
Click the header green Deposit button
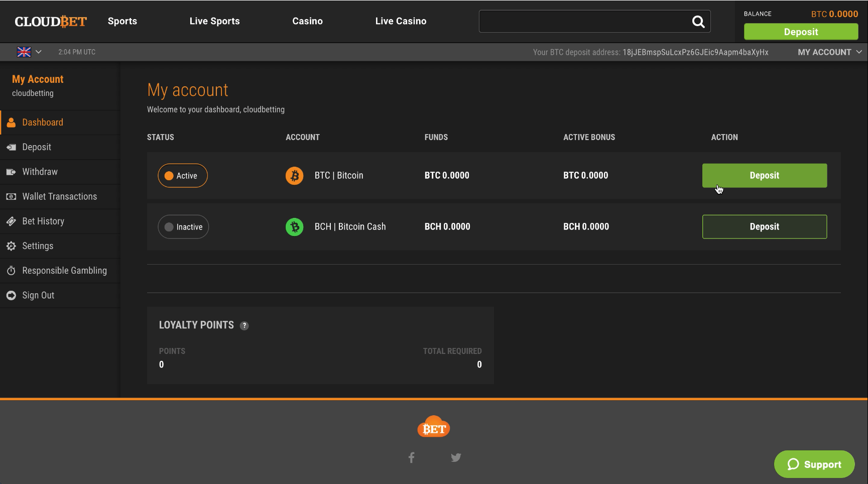coord(801,32)
